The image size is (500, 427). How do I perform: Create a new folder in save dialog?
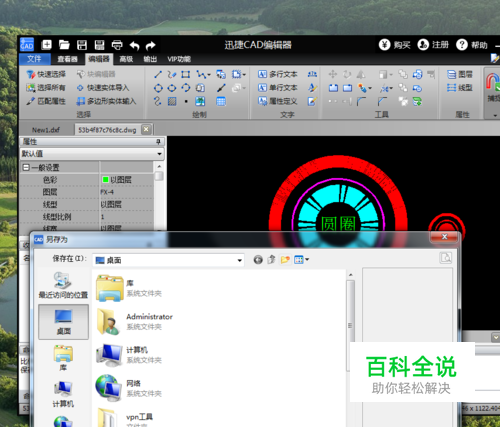pyautogui.click(x=285, y=259)
